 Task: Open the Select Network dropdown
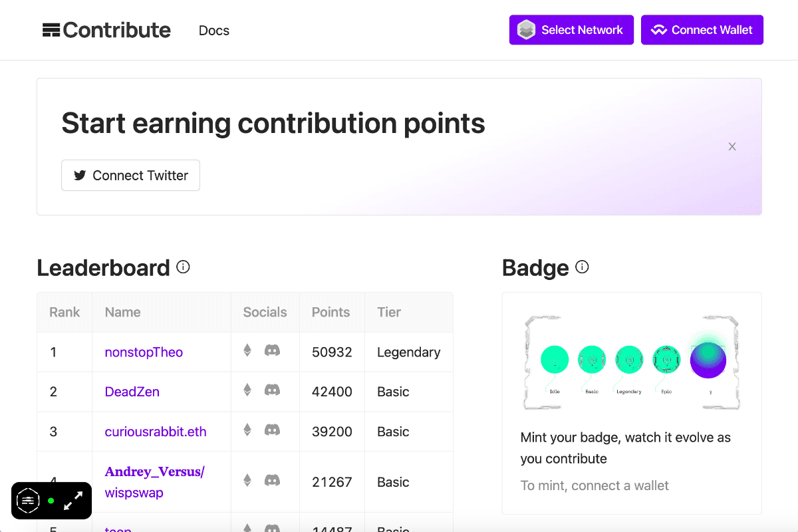571,30
